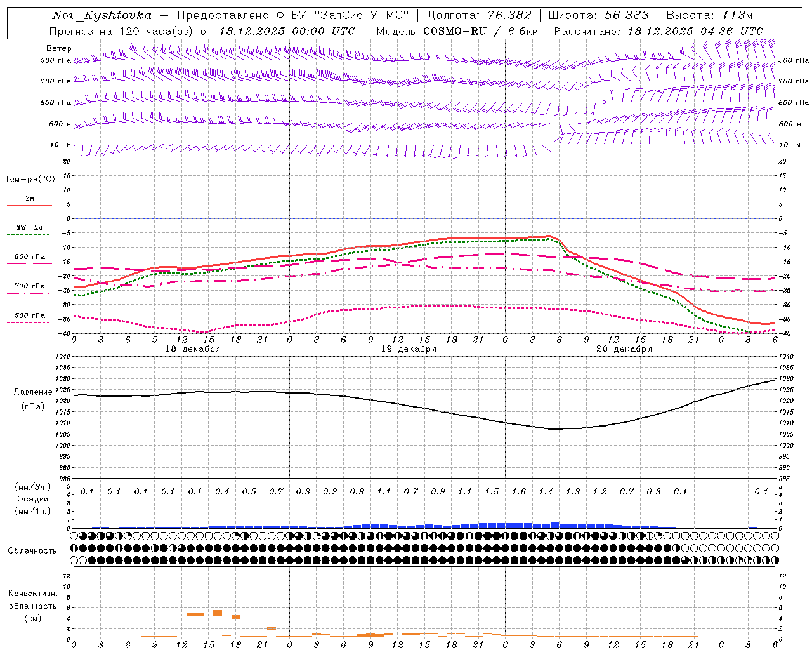This screenshot has height=650, width=812.
Task: Click the 'Высота: 113м' elevation text
Action: click(x=709, y=15)
